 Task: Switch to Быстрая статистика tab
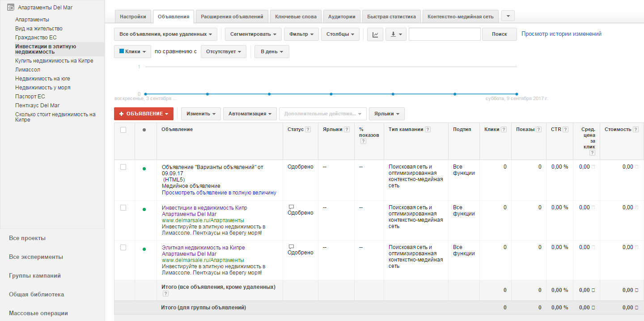391,17
